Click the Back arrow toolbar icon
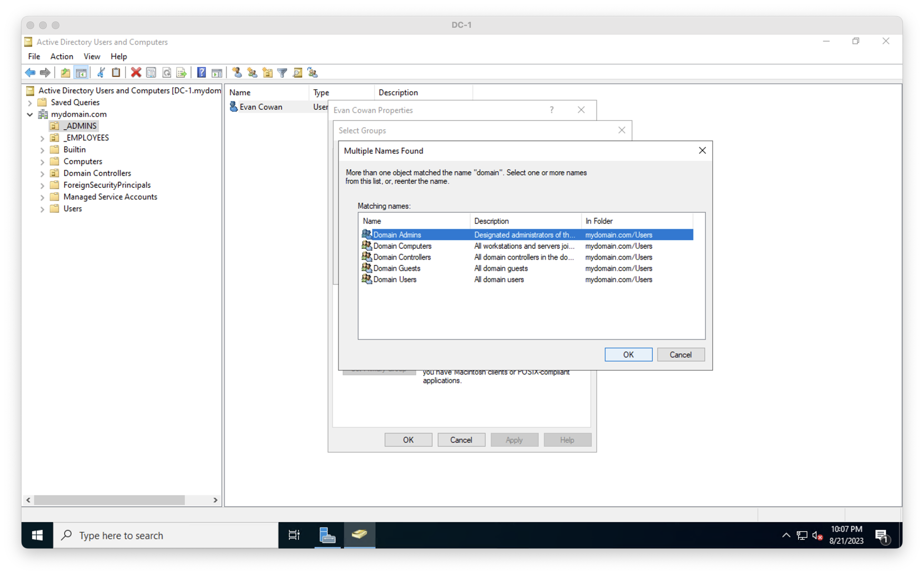Viewport: 924px width, 575px height. [x=30, y=72]
